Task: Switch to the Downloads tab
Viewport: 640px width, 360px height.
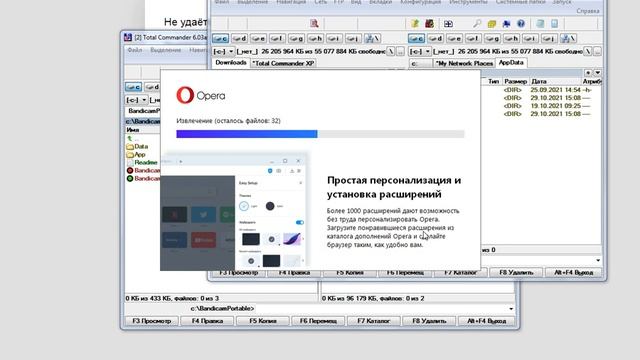Action: (x=231, y=62)
